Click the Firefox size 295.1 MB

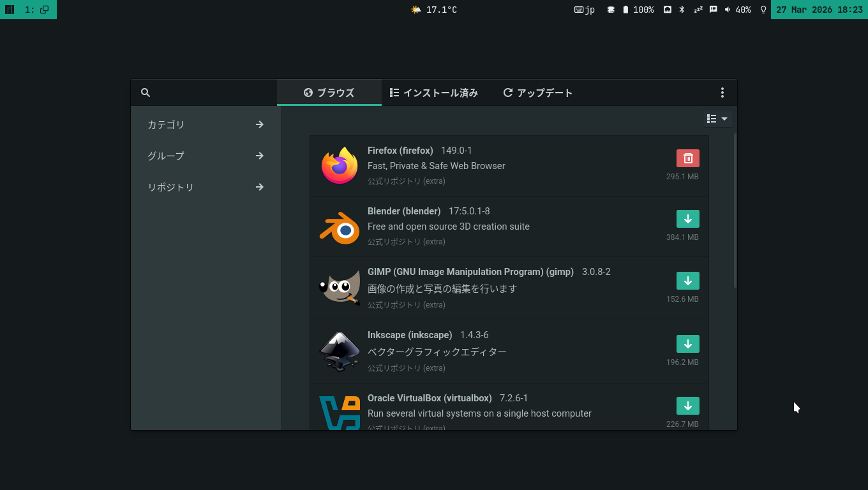pyautogui.click(x=682, y=177)
